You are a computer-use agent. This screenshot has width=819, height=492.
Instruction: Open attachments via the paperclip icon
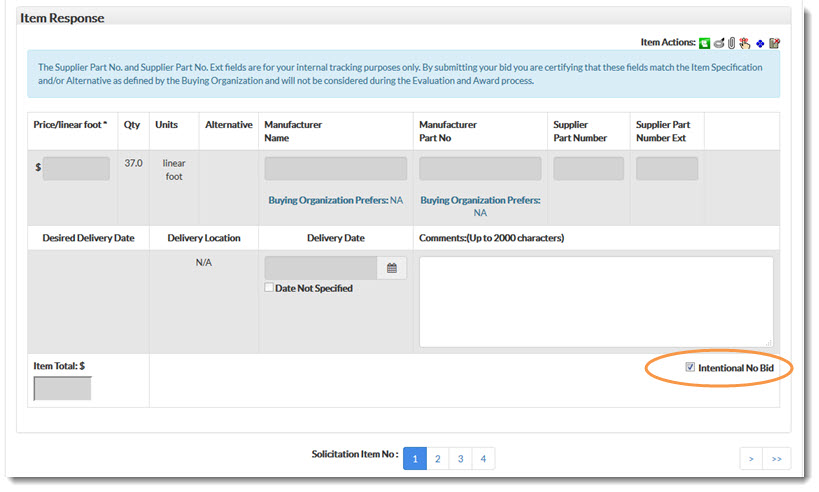732,43
